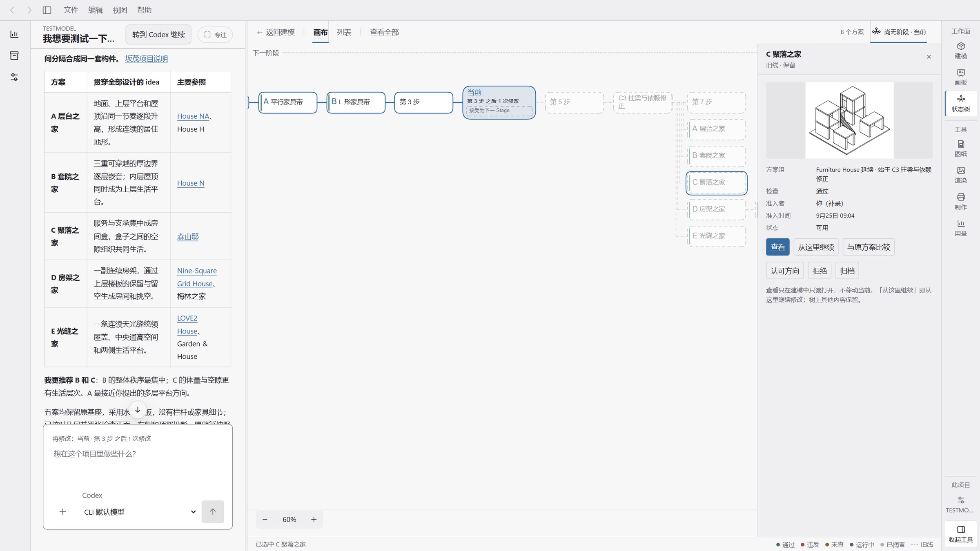Toggle 专注 focus mode

[215, 35]
